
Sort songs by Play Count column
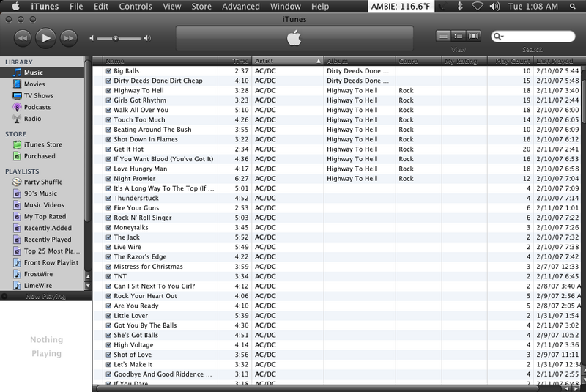510,61
